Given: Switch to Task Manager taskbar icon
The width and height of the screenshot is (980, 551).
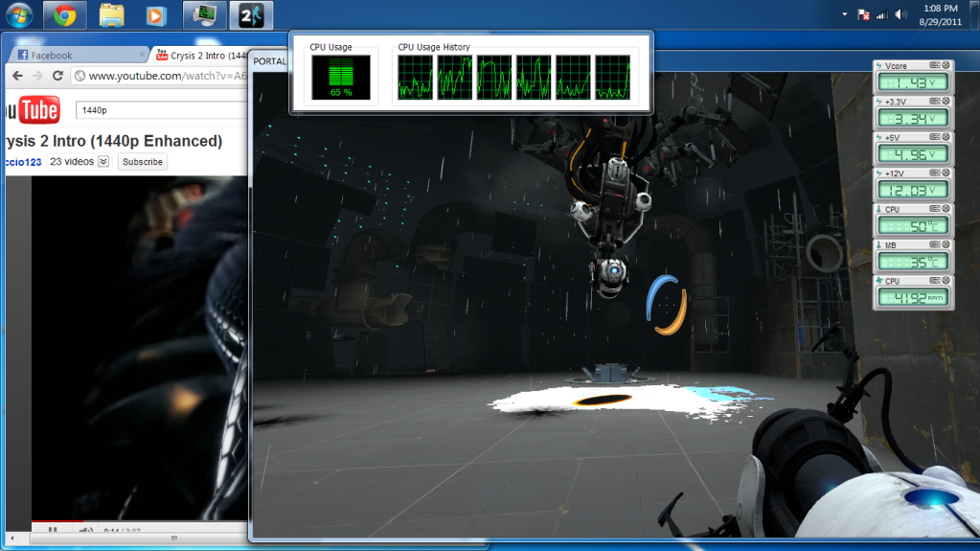Looking at the screenshot, I should [204, 15].
